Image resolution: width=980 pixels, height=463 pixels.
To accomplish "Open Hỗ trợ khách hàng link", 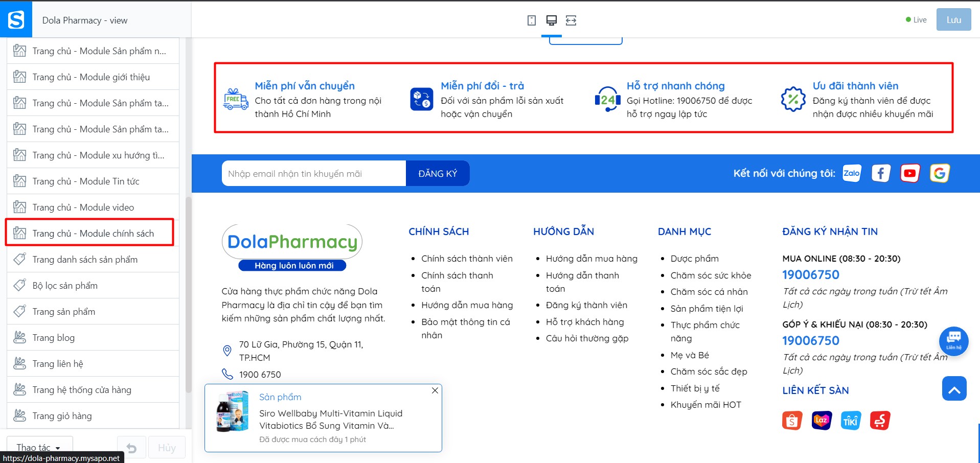I will pos(585,322).
